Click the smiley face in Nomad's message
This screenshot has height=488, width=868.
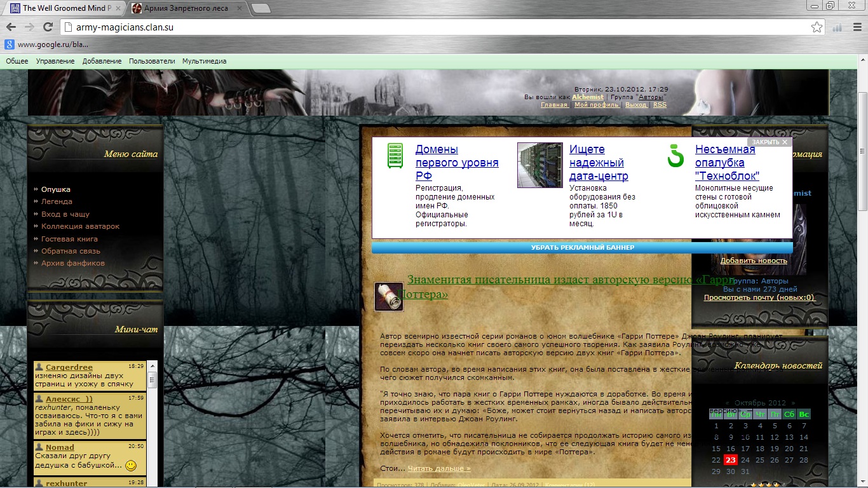(131, 466)
